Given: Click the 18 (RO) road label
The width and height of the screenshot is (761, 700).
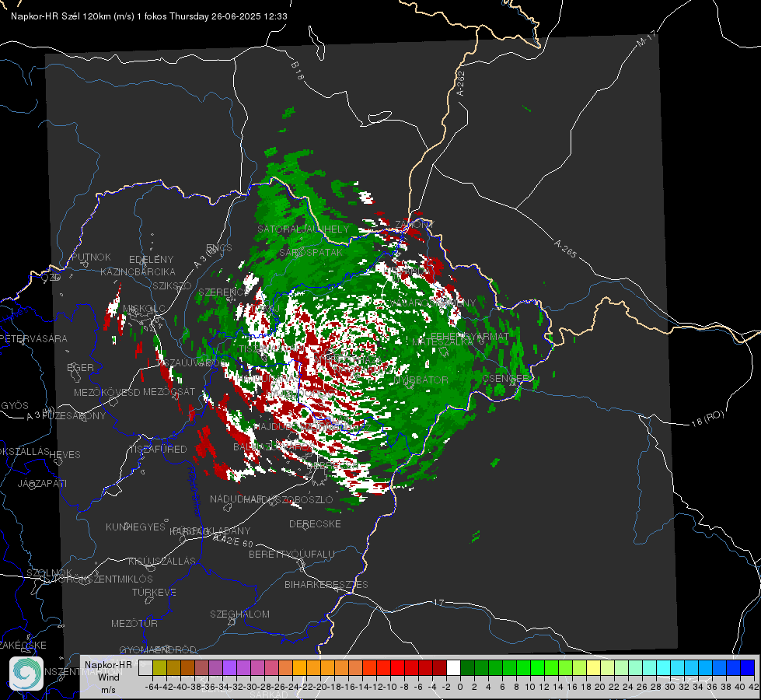Looking at the screenshot, I should point(707,418).
